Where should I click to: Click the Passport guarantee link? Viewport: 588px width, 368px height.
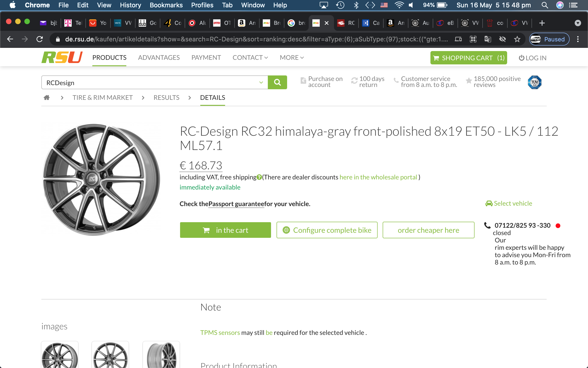pos(236,204)
